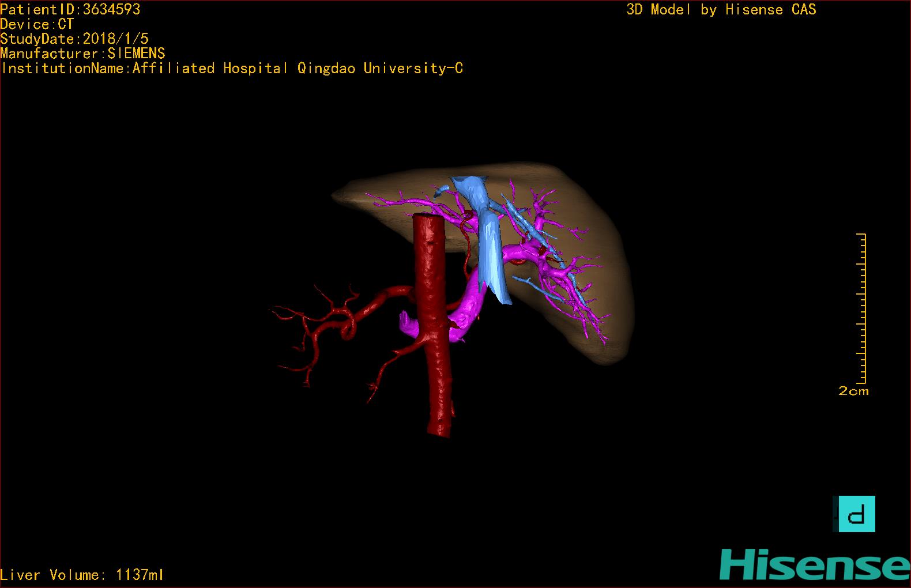
Task: Select the InstitutionName Affiliated Hospital Qingdao text
Action: pyautogui.click(x=232, y=68)
